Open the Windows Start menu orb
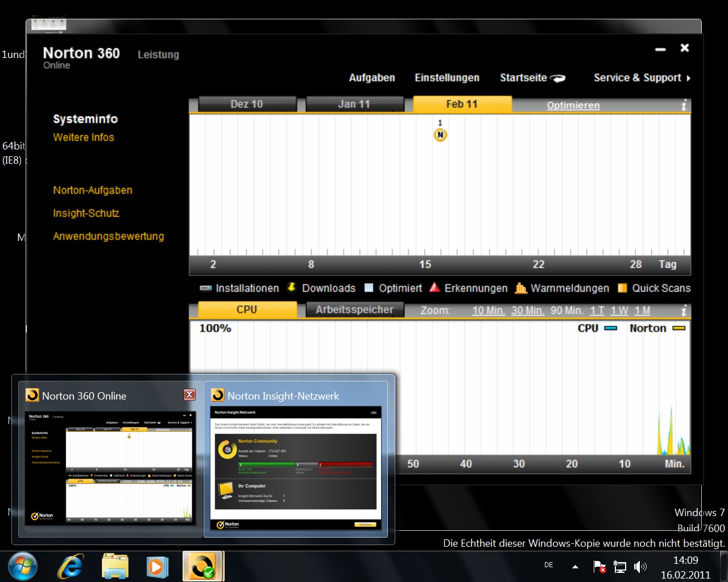Viewport: 728px width, 582px height. point(23,567)
